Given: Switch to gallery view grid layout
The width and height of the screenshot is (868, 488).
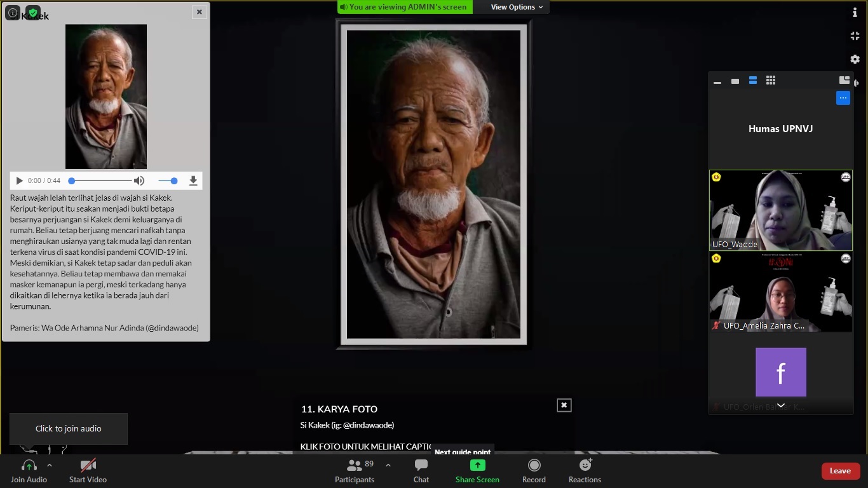Looking at the screenshot, I should (x=771, y=81).
